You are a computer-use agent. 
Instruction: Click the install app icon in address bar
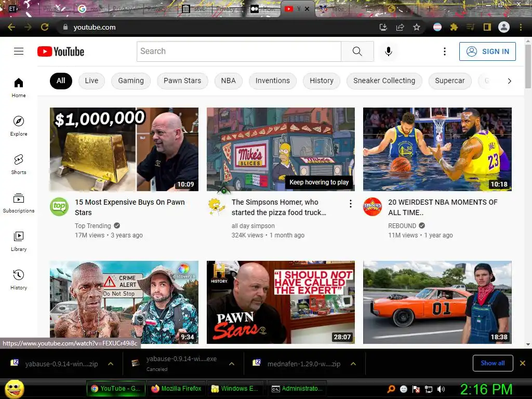coord(383,27)
